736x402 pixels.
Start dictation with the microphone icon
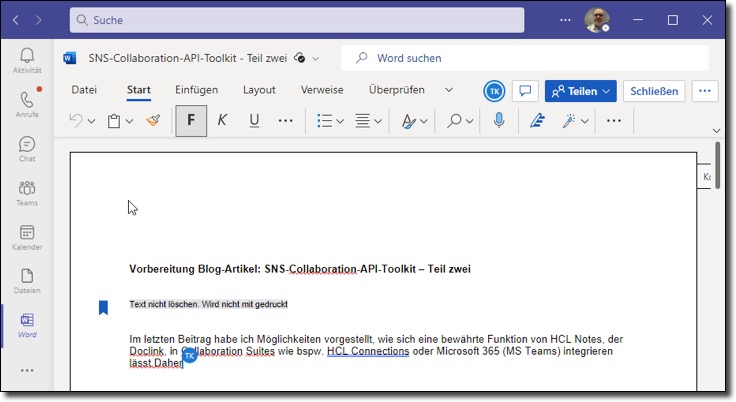[499, 120]
